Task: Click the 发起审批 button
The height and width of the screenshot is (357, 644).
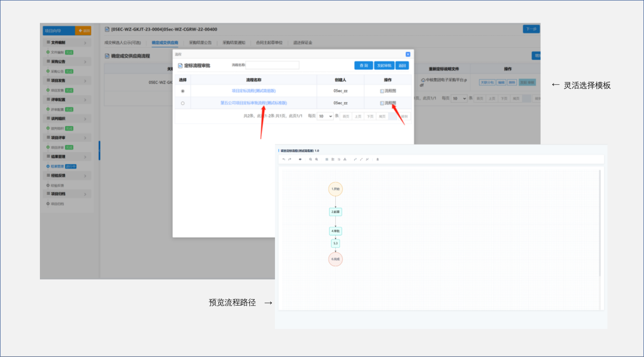Action: click(385, 66)
